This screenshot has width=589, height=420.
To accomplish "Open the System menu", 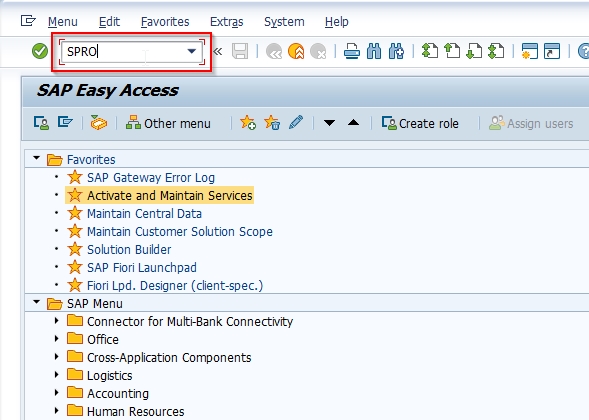I will tap(284, 22).
